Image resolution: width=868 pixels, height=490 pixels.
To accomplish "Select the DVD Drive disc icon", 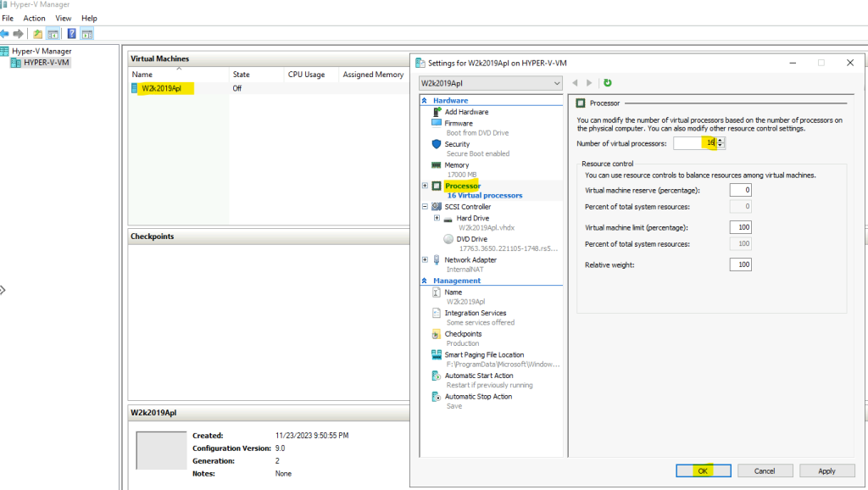I will point(448,239).
